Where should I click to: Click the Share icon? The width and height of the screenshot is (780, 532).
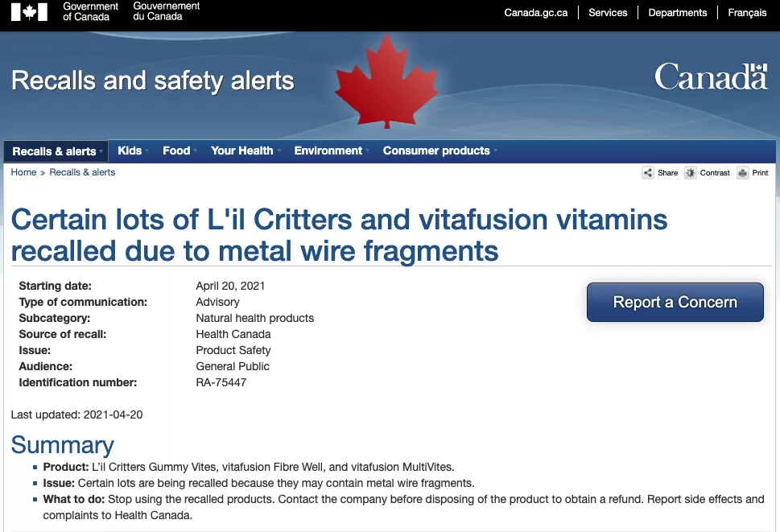point(648,173)
